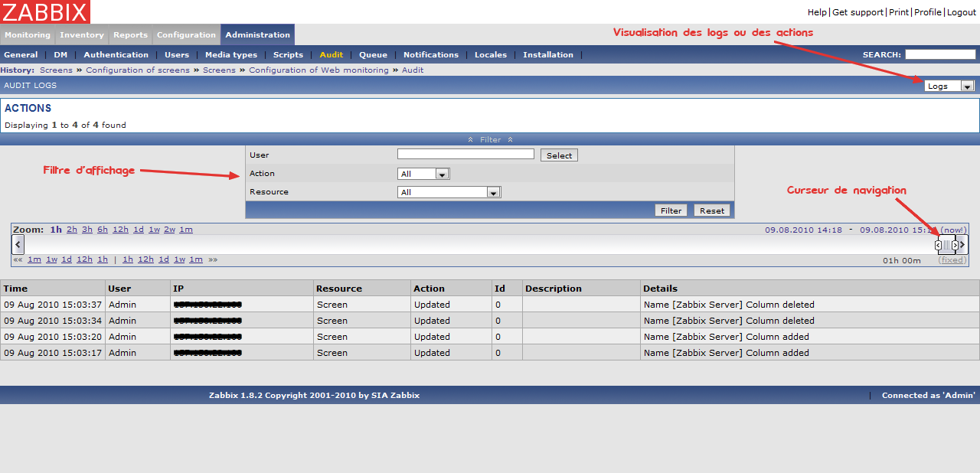Image resolution: width=980 pixels, height=473 pixels.
Task: Click the timeline right scroll arrow
Action: [x=962, y=244]
